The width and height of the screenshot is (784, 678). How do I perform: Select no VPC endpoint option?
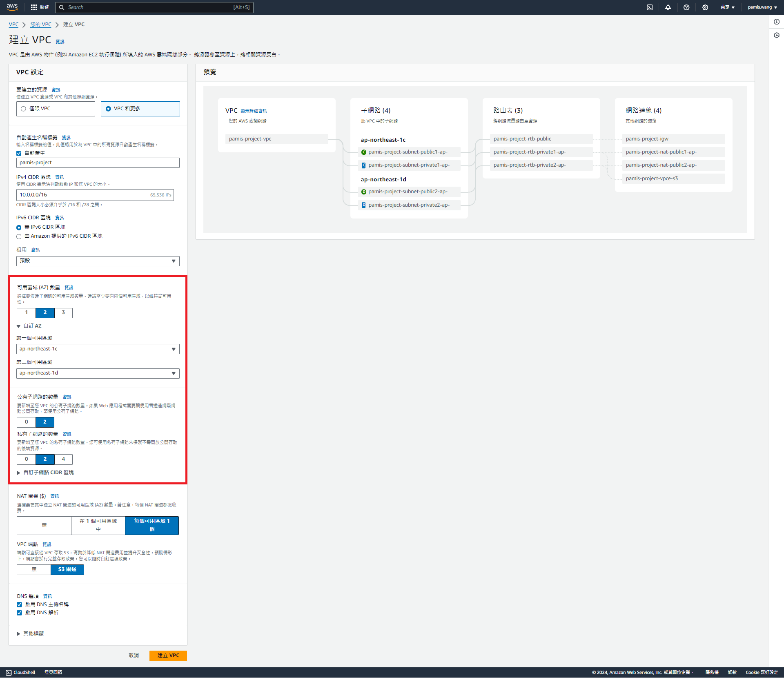coord(34,570)
